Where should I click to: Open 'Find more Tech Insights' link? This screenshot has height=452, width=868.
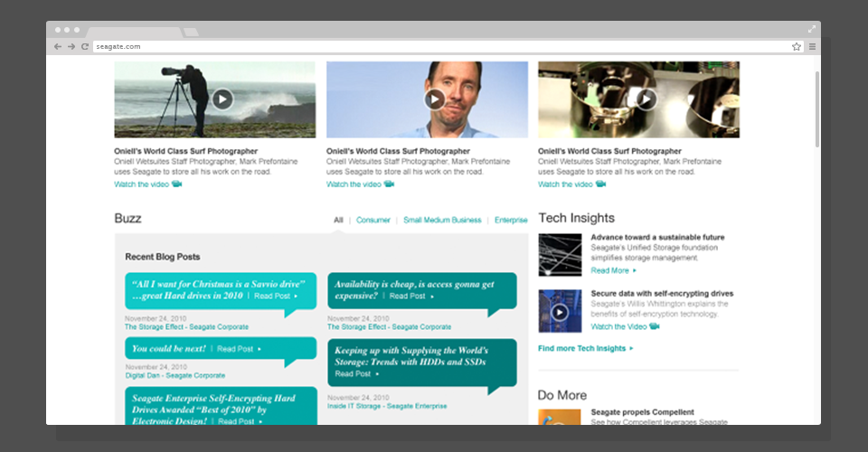click(585, 348)
